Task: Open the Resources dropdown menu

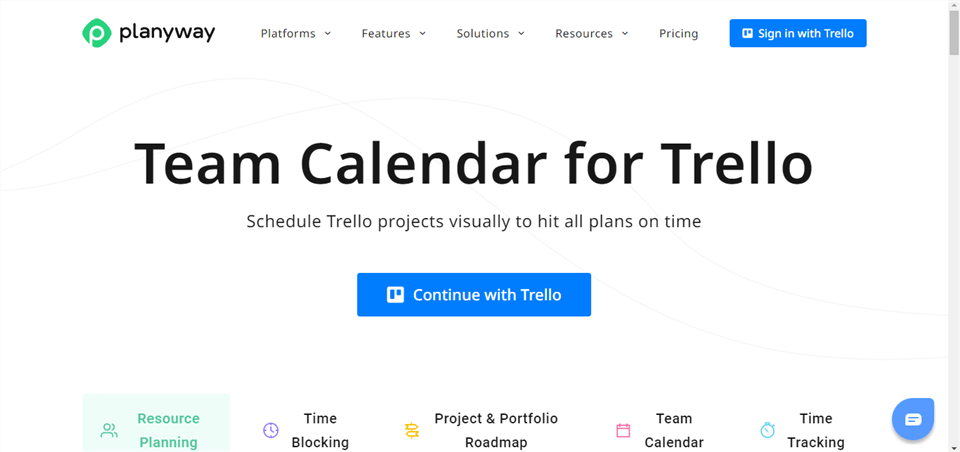Action: (591, 33)
